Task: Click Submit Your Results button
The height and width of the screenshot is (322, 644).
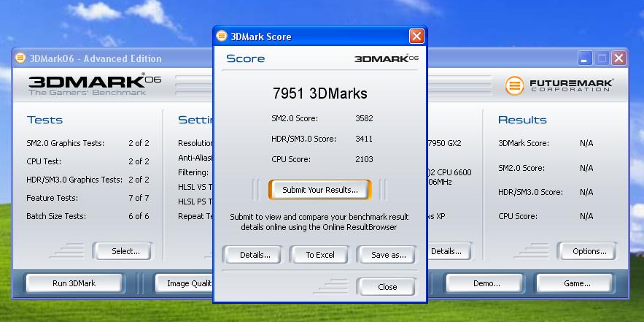Action: click(x=320, y=190)
